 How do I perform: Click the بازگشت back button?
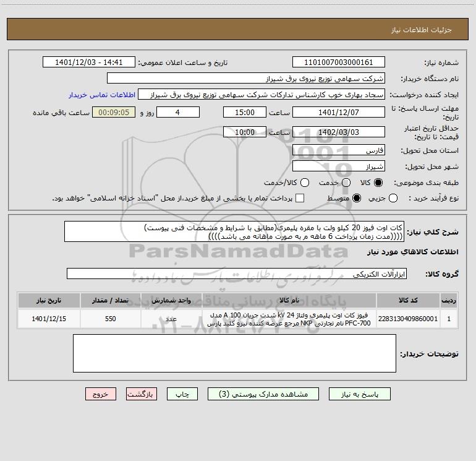pyautogui.click(x=142, y=394)
